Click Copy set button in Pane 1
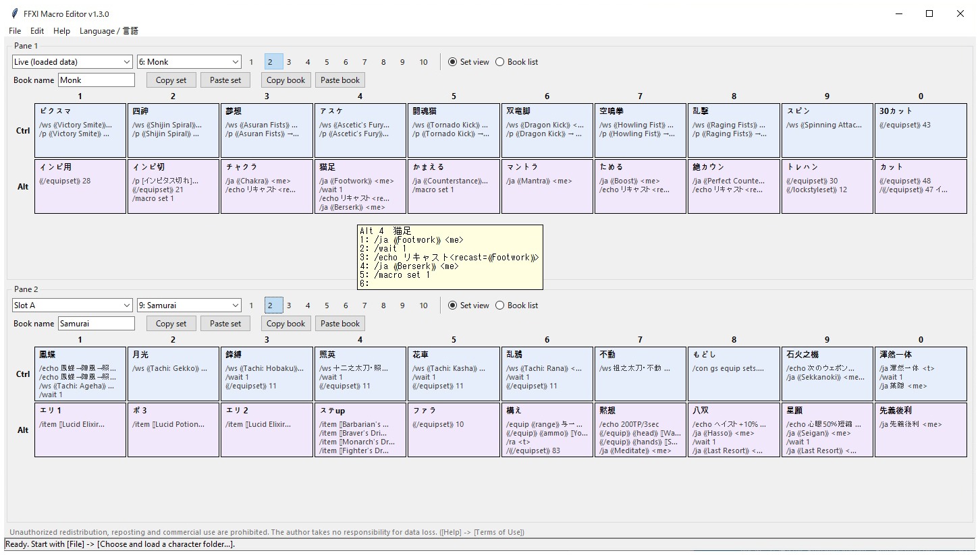980x555 pixels. [x=171, y=80]
